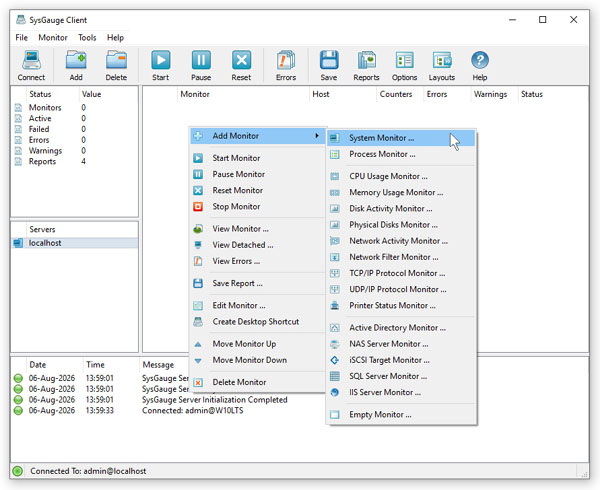Viewport: 600px width, 490px height.
Task: Click View Errors in context menu
Action: pos(258,261)
